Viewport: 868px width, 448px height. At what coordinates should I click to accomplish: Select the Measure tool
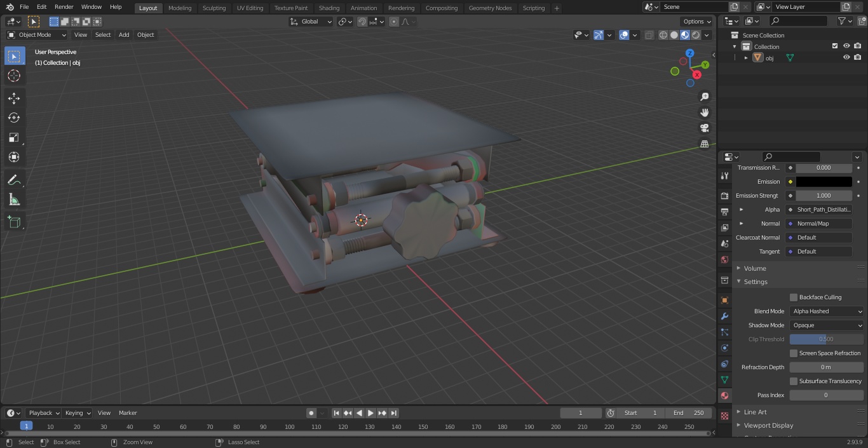point(14,200)
